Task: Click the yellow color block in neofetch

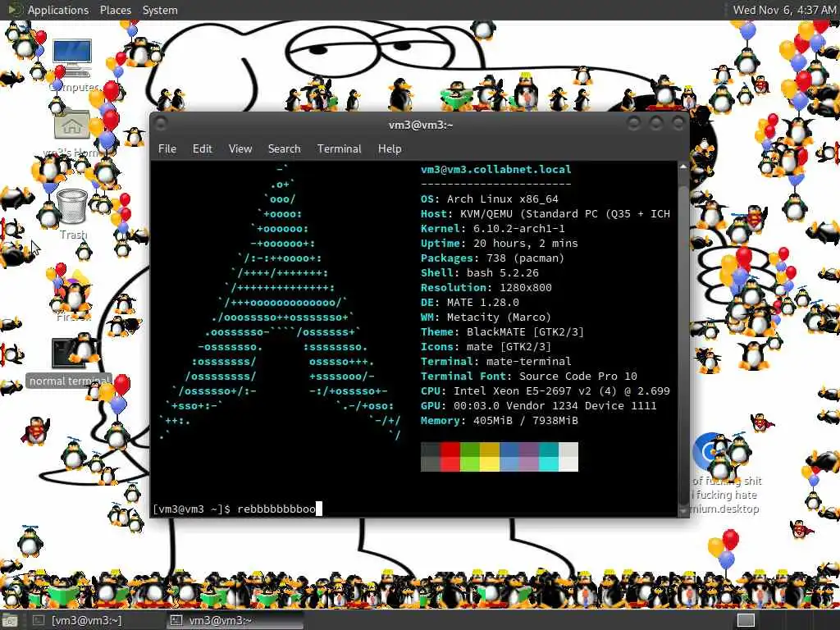Action: tap(490, 456)
